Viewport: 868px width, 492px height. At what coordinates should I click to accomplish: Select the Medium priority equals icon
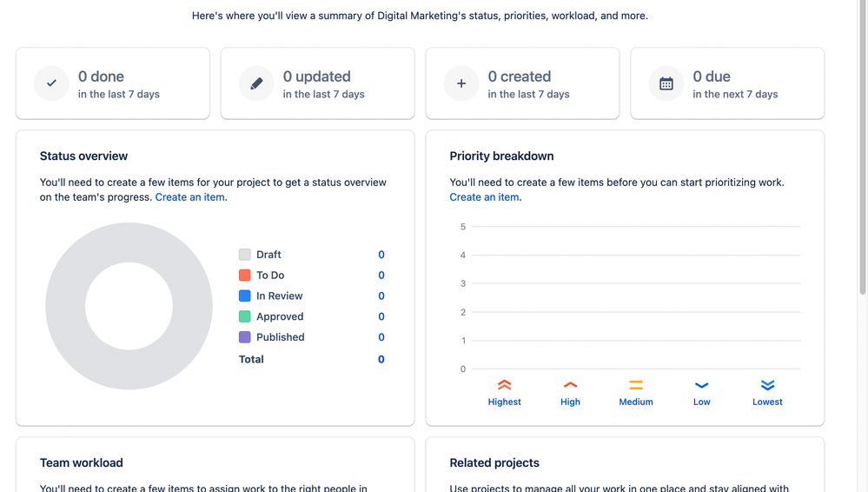pos(636,384)
